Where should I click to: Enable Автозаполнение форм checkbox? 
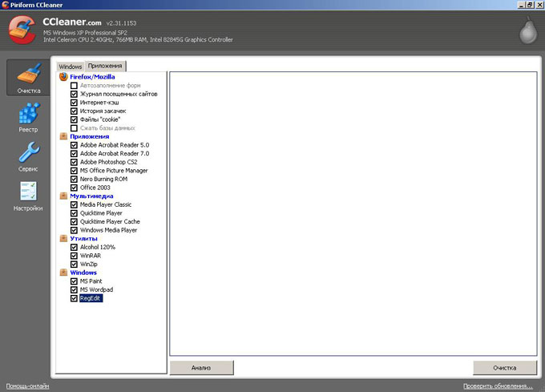[74, 86]
